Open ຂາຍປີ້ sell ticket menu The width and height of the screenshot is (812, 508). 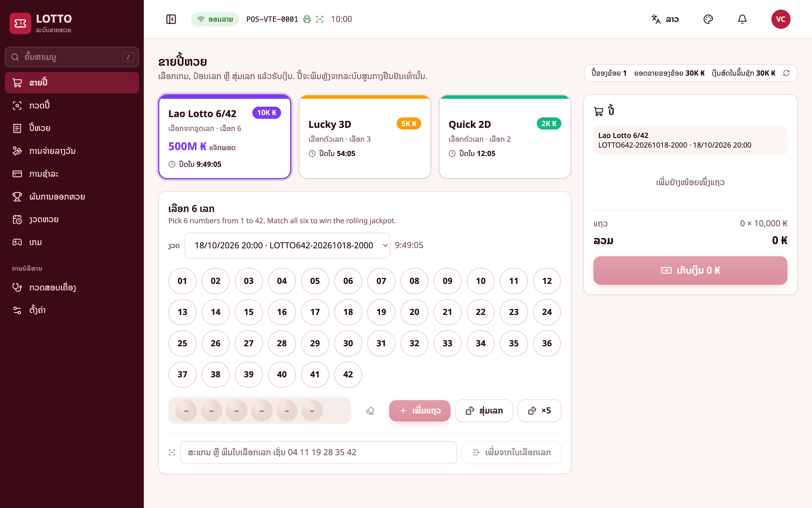72,82
